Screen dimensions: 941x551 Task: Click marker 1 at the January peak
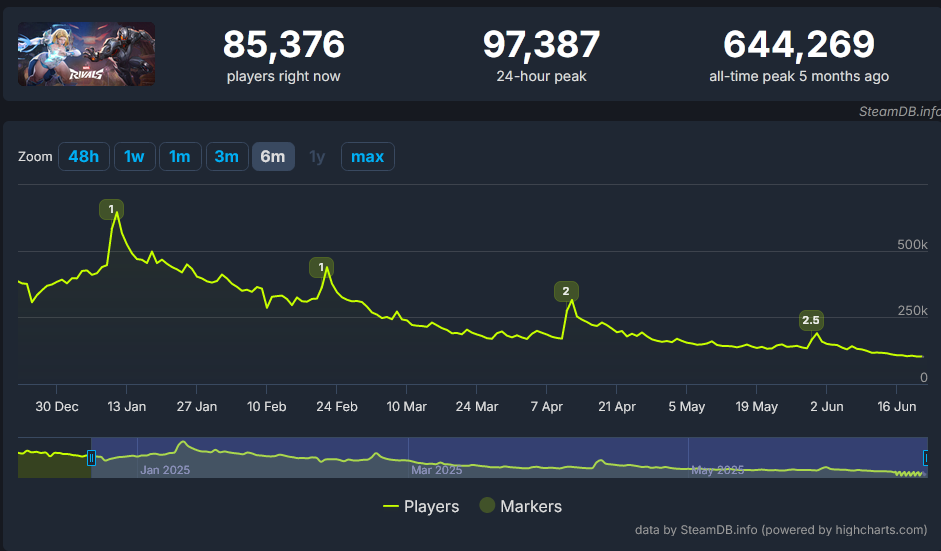click(x=111, y=209)
